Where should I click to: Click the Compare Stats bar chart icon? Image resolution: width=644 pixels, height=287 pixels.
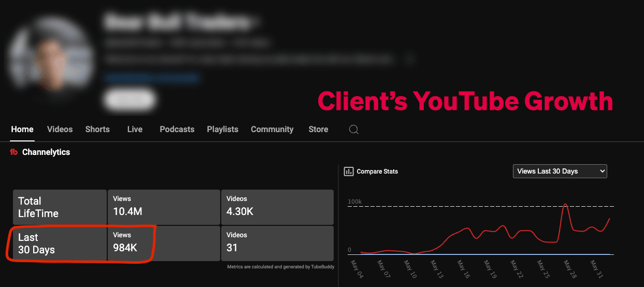click(349, 171)
